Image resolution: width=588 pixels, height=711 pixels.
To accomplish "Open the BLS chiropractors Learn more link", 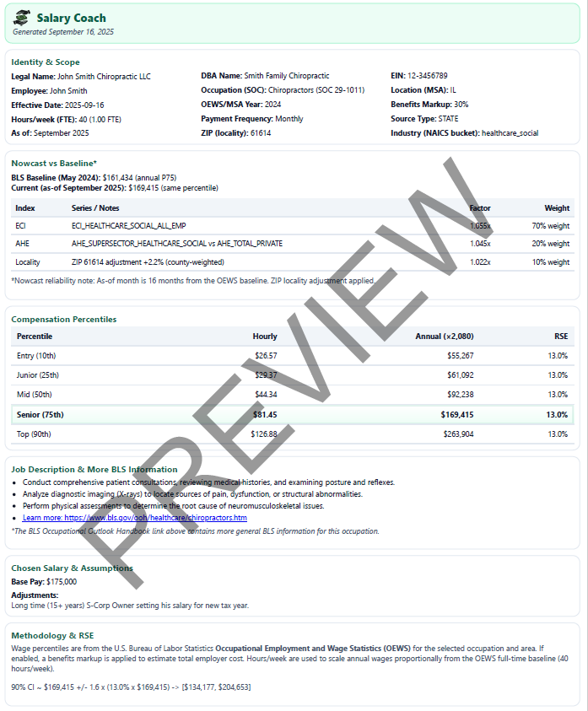I will 135,517.
